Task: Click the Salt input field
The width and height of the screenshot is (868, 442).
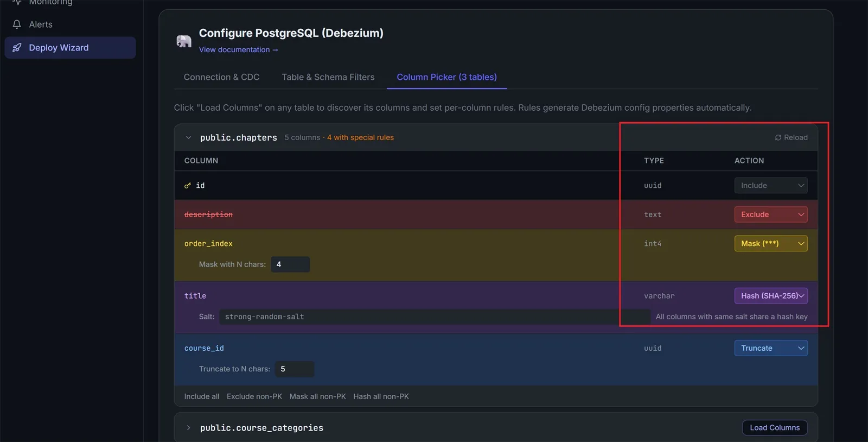Action: pyautogui.click(x=435, y=317)
